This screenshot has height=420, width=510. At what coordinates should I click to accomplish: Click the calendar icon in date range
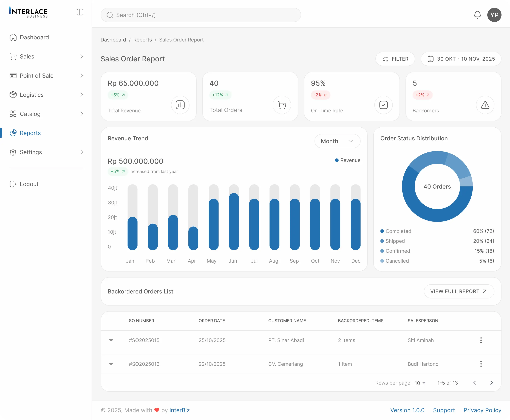click(x=430, y=59)
